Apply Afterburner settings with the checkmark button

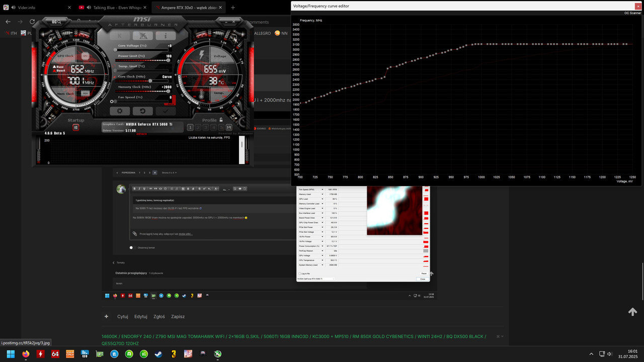tap(166, 111)
